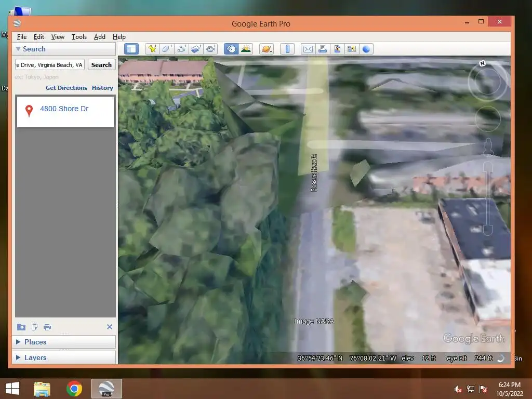Click the Email envelope icon
This screenshot has width=532, height=399.
click(x=308, y=49)
